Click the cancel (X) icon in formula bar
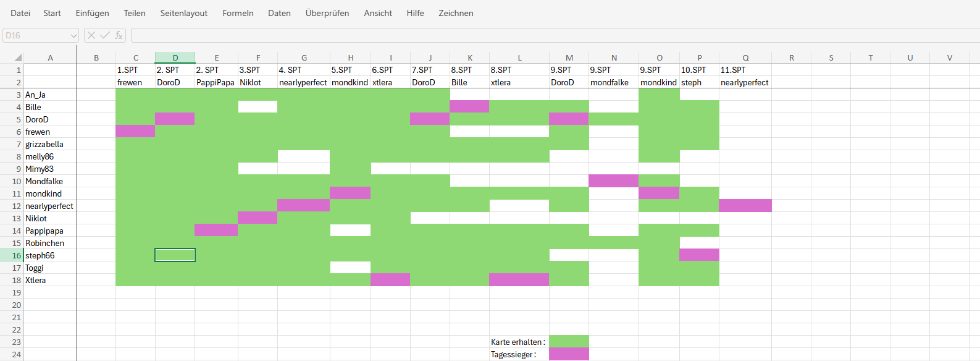This screenshot has width=980, height=361. click(91, 35)
